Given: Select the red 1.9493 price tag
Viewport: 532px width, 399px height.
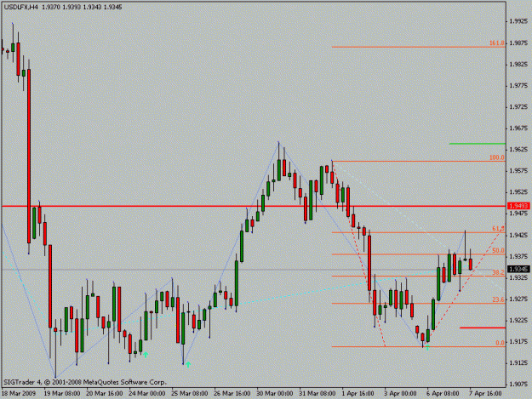Looking at the screenshot, I should (x=518, y=206).
